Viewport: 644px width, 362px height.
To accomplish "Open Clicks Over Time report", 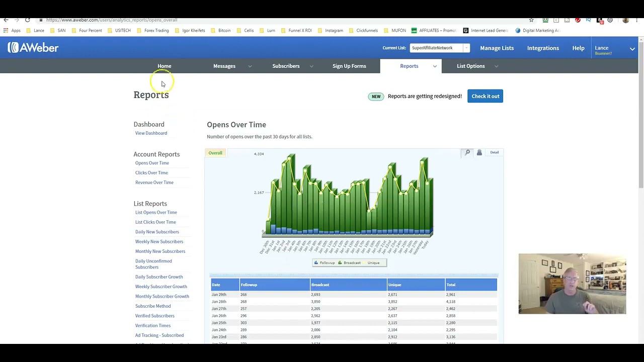I will click(151, 172).
